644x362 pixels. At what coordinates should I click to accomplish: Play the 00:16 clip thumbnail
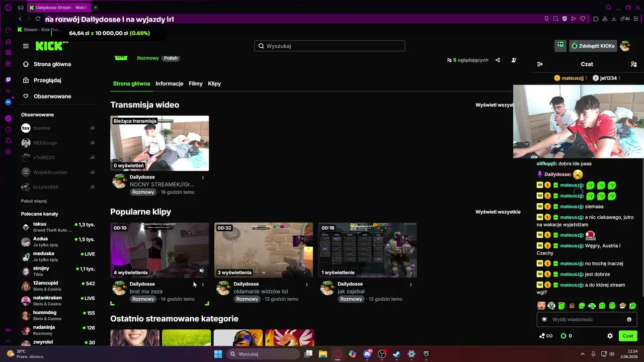tap(367, 250)
